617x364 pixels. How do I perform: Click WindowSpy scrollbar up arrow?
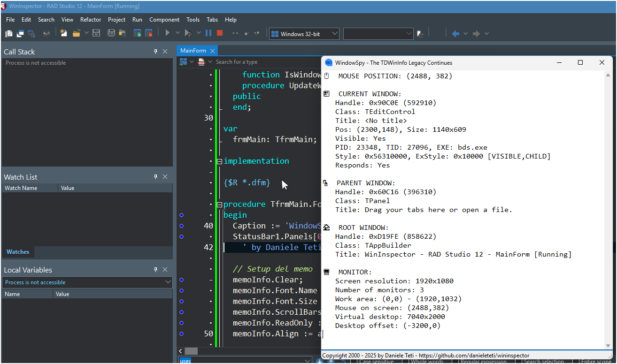point(609,75)
